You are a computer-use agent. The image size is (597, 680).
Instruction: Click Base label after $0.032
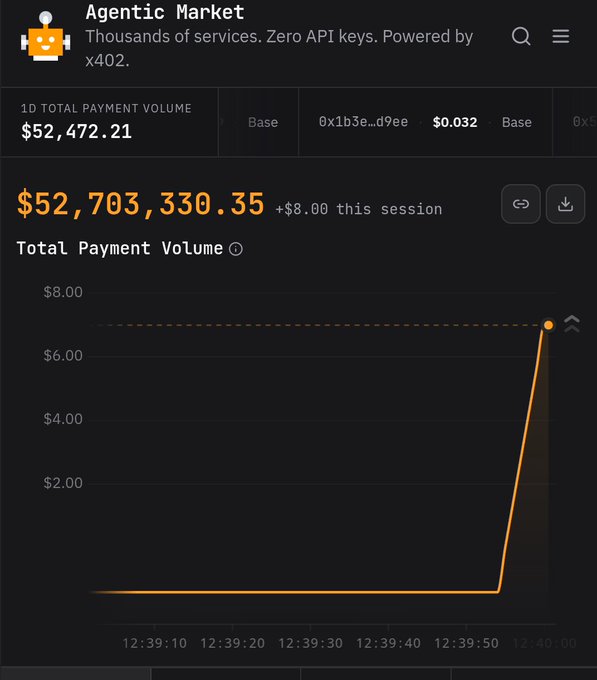(x=517, y=122)
